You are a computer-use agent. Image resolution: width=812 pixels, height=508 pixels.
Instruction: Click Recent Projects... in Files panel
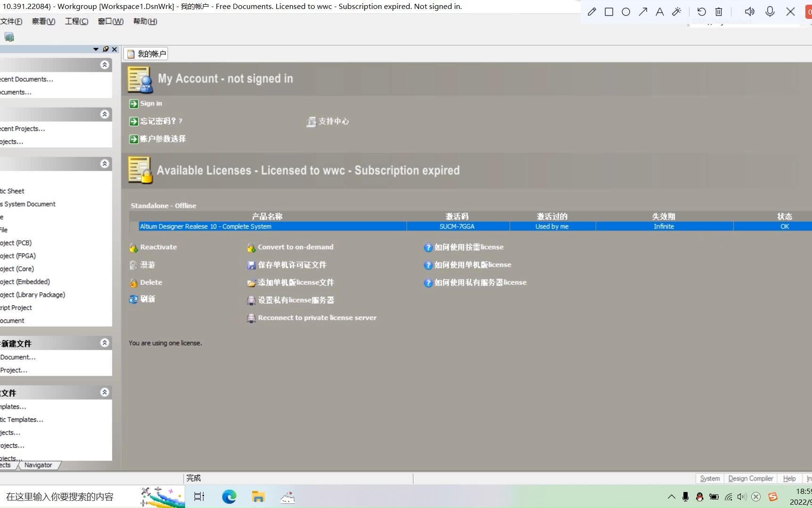(23, 129)
